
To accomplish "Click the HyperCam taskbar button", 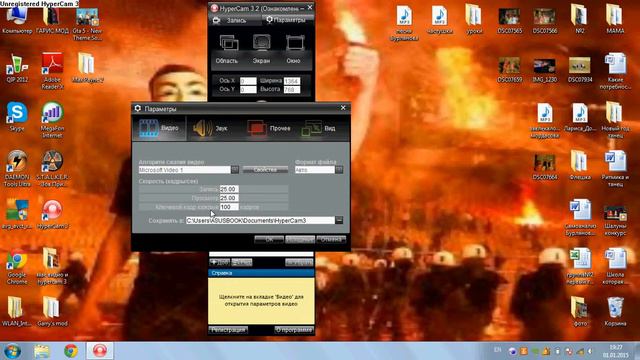I will pyautogui.click(x=100, y=351).
